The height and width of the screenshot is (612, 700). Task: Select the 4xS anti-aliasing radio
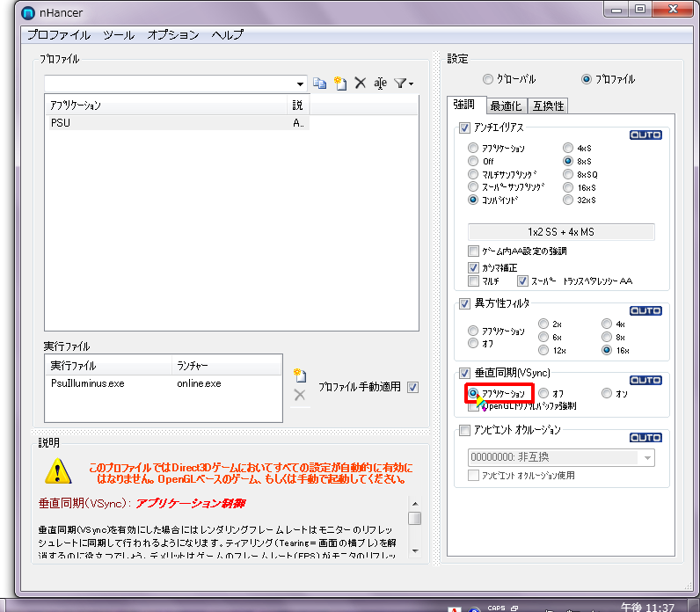click(568, 148)
